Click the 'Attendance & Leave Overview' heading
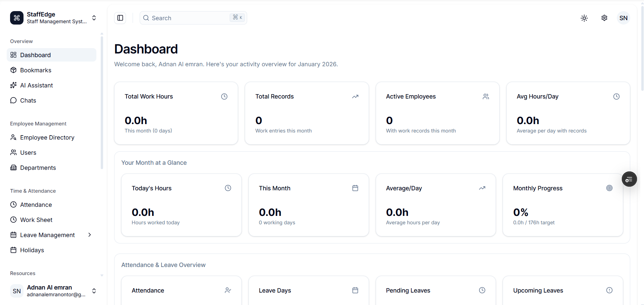 163,265
